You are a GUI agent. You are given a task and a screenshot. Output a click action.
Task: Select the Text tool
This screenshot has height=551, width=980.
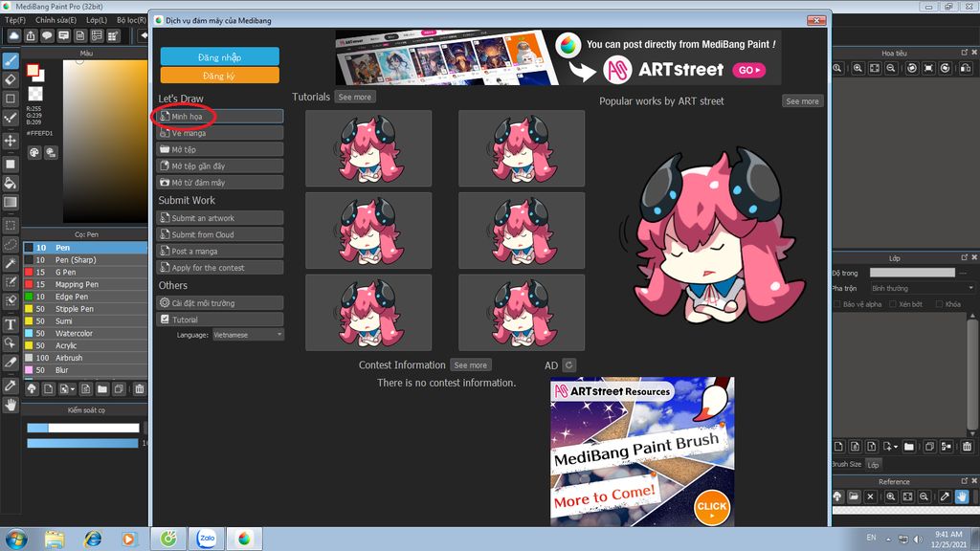pos(11,324)
